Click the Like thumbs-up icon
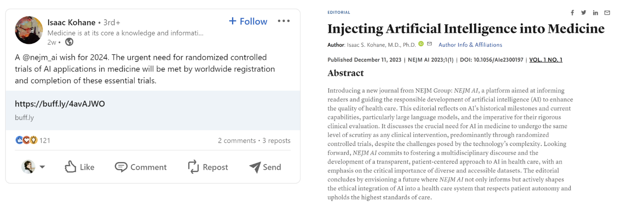The height and width of the screenshot is (208, 644). pyautogui.click(x=71, y=167)
